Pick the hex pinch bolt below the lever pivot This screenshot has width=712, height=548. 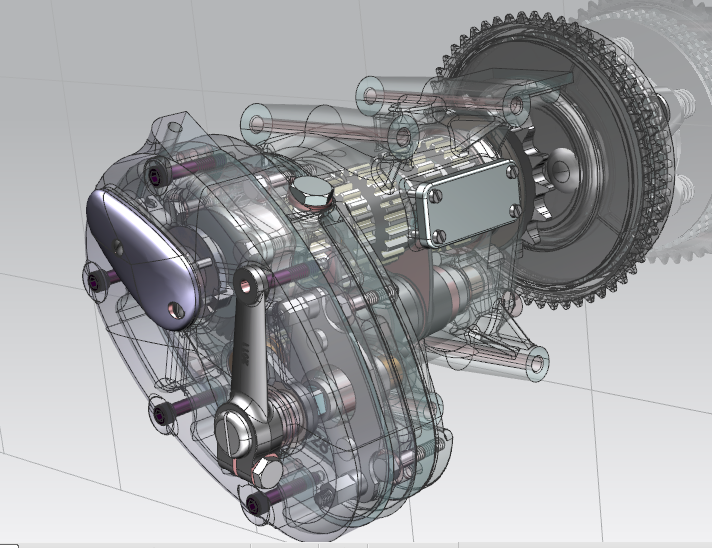pyautogui.click(x=266, y=473)
